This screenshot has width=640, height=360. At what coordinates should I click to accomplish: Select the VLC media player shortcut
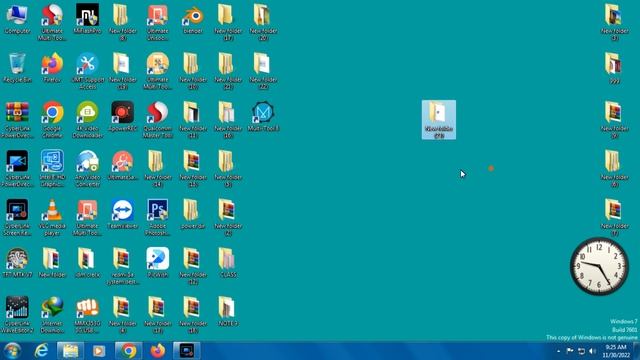pyautogui.click(x=52, y=218)
